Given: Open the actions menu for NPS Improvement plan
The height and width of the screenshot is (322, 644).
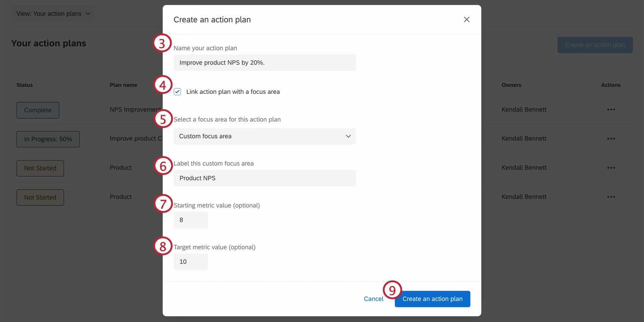Looking at the screenshot, I should click(611, 109).
